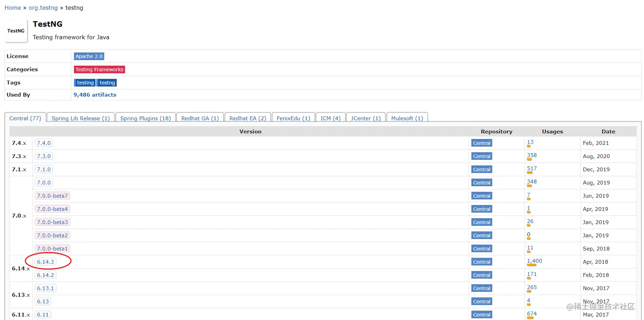Viewport: 644px width, 320px height.
Task: Switch to FenixEdu (1) tab
Action: pyautogui.click(x=293, y=118)
